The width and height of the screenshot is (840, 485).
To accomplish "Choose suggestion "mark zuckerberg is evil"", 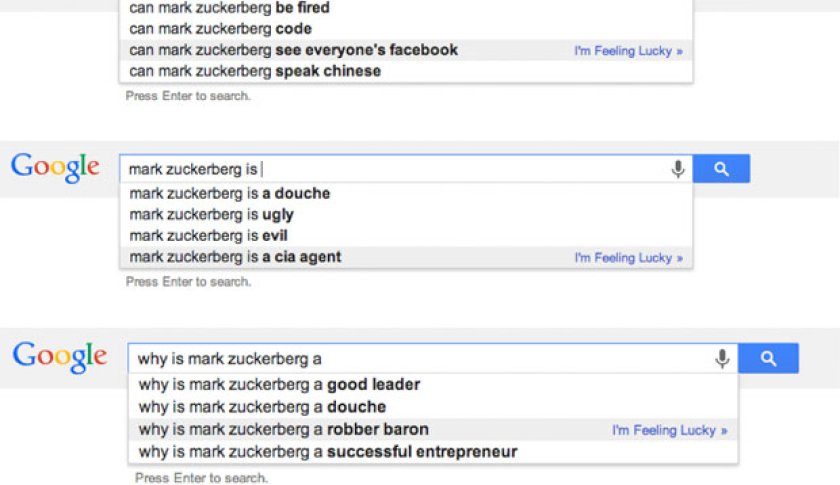I will pos(207,236).
